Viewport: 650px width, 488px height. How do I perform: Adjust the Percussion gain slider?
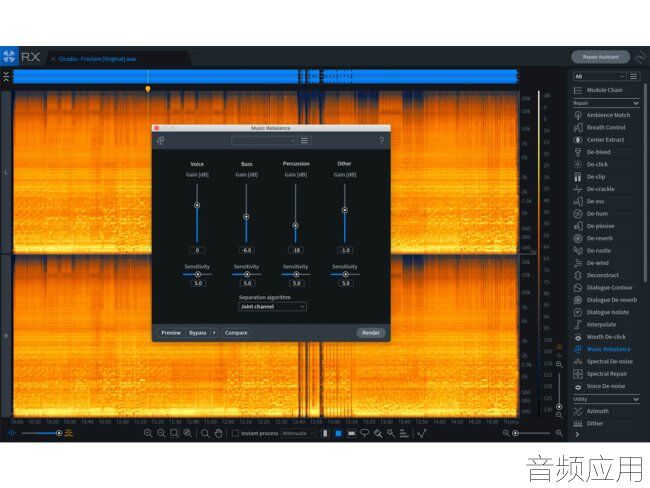[x=296, y=226]
